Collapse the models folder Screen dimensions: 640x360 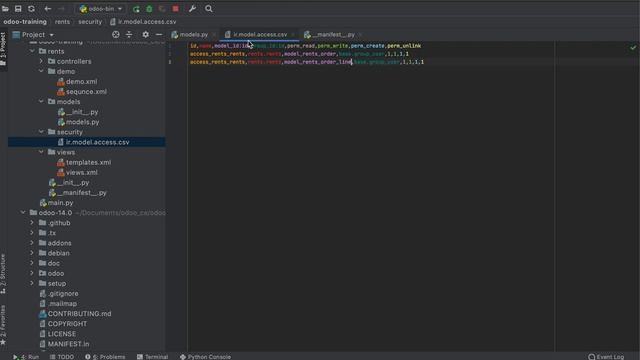click(41, 101)
